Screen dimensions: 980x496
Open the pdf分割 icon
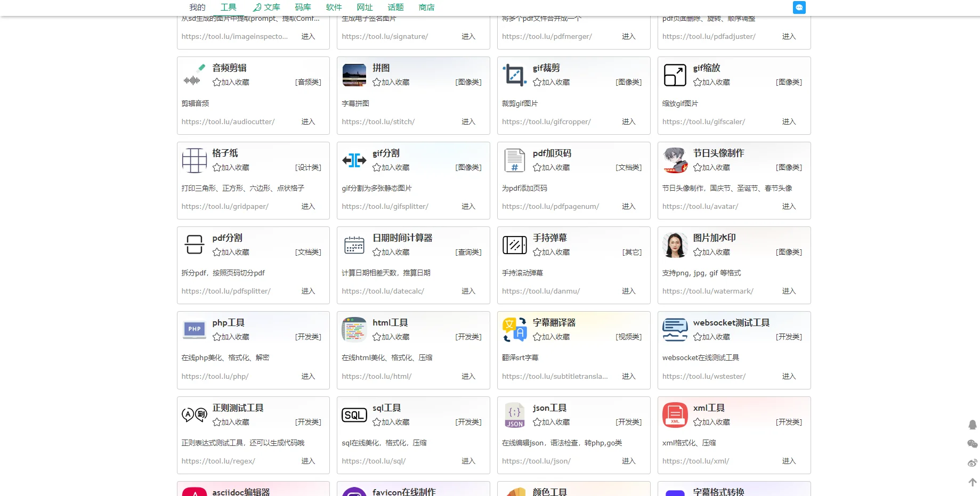tap(194, 245)
